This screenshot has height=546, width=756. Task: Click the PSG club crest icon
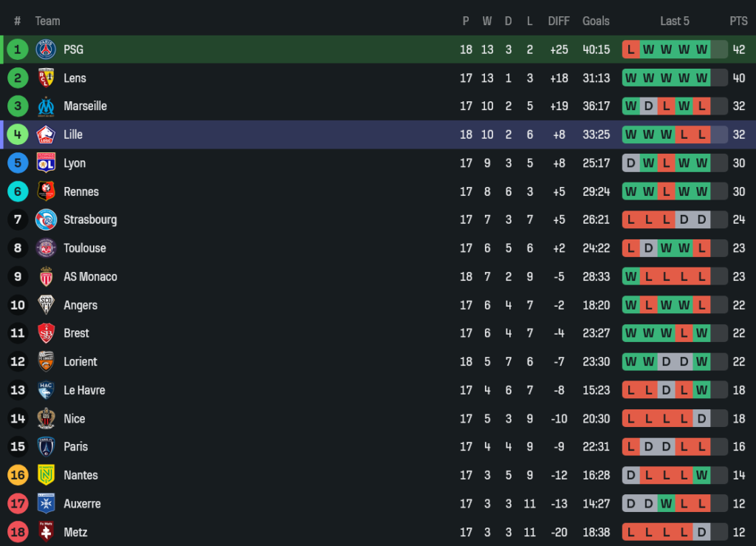(x=46, y=50)
